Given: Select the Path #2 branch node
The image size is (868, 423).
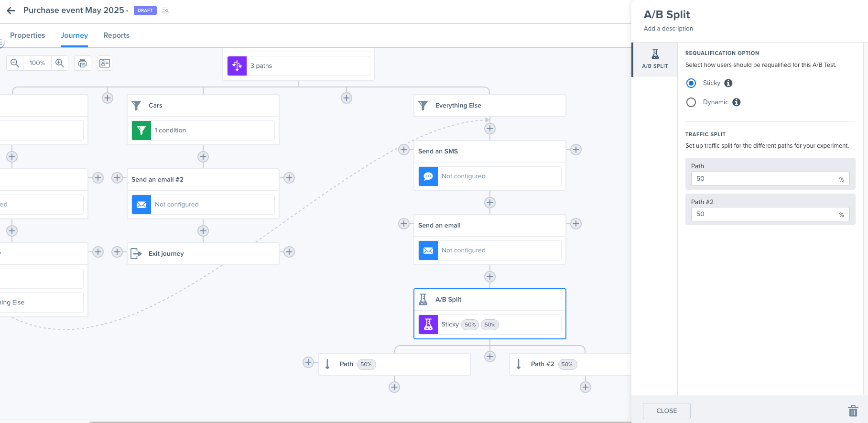Looking at the screenshot, I should [571, 364].
